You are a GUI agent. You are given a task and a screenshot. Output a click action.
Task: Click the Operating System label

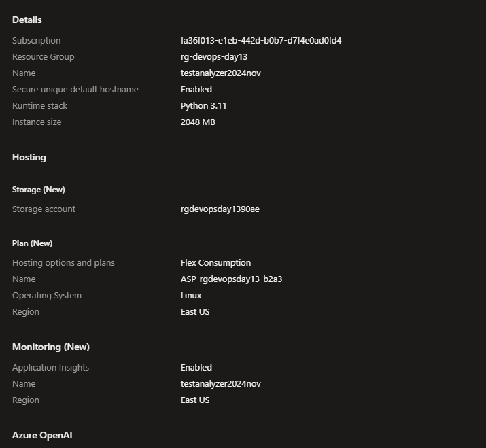(46, 296)
